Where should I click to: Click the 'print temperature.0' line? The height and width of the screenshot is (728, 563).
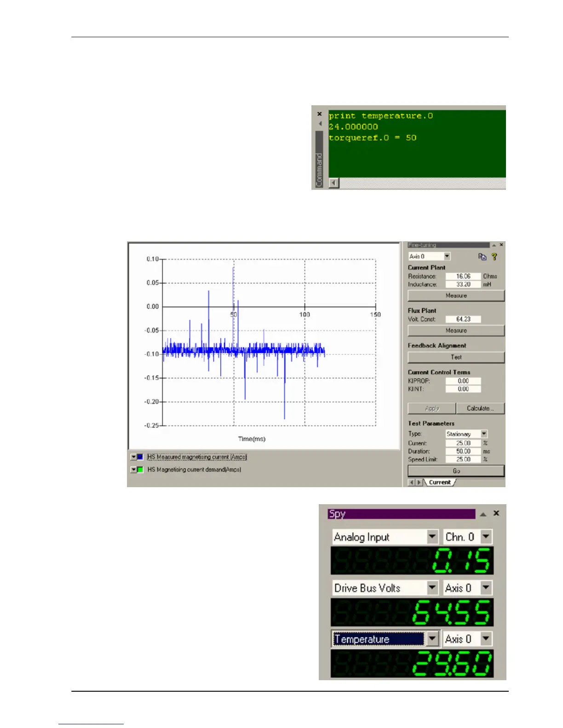tap(381, 116)
